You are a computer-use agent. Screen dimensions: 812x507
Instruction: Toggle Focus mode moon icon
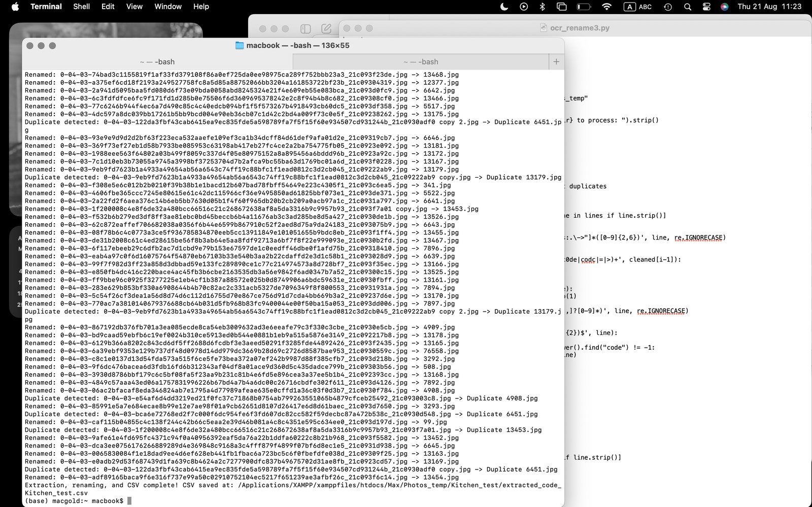tap(504, 7)
